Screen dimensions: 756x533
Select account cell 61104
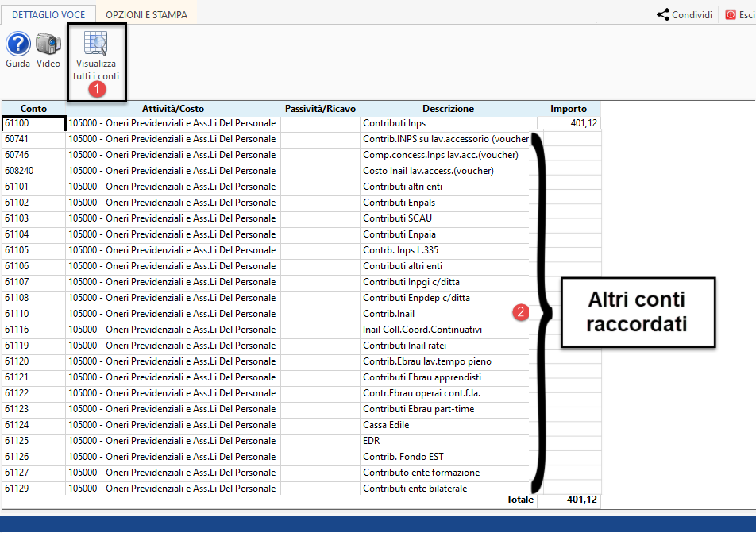coord(33,234)
